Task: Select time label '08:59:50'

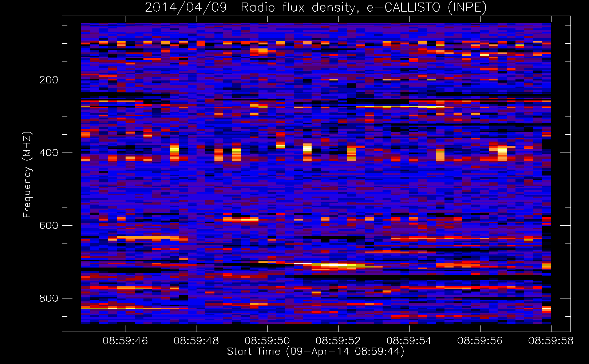Action: click(267, 341)
